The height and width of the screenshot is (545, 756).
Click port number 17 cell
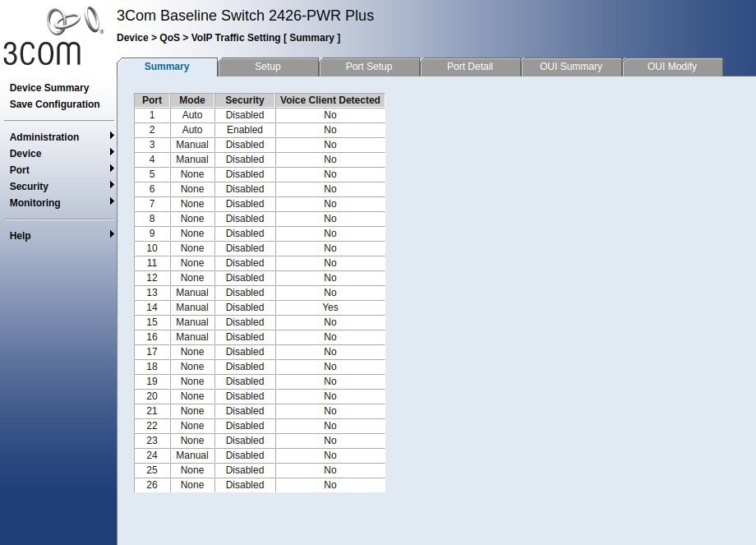tap(152, 352)
